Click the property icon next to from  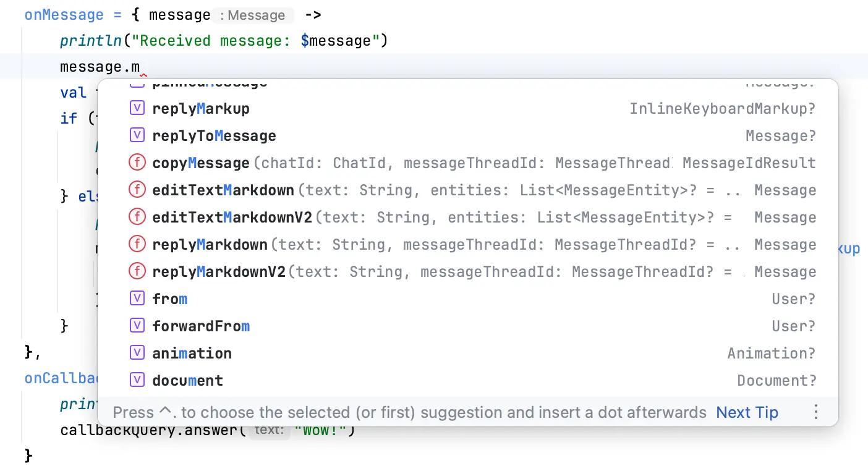coord(137,298)
